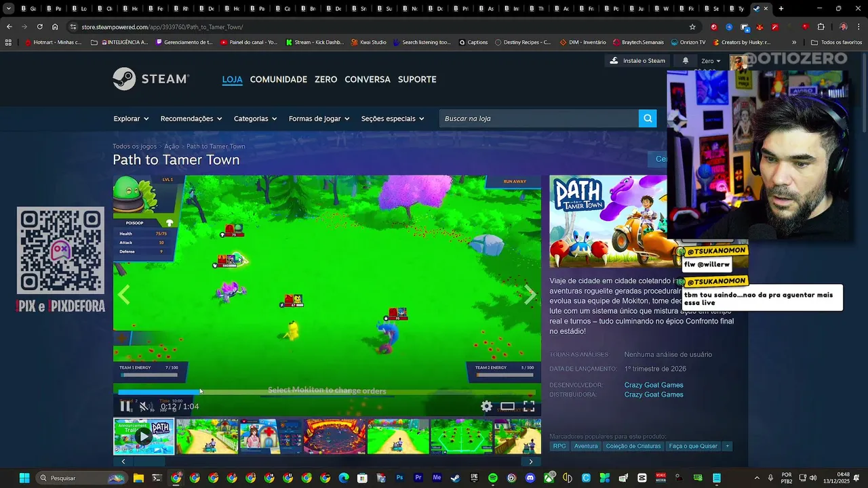The image size is (868, 488).
Task: Open Premiere Pro from the taskbar
Action: click(x=418, y=478)
